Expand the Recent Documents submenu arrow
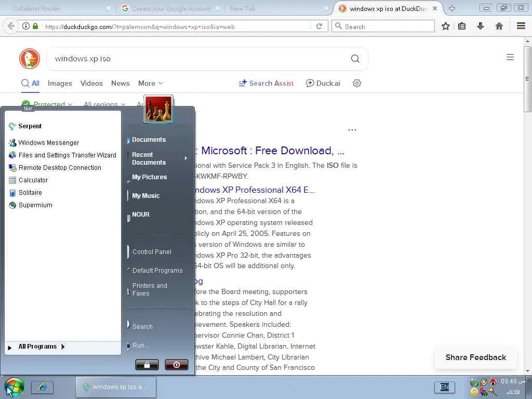This screenshot has width=532, height=399. tap(185, 158)
